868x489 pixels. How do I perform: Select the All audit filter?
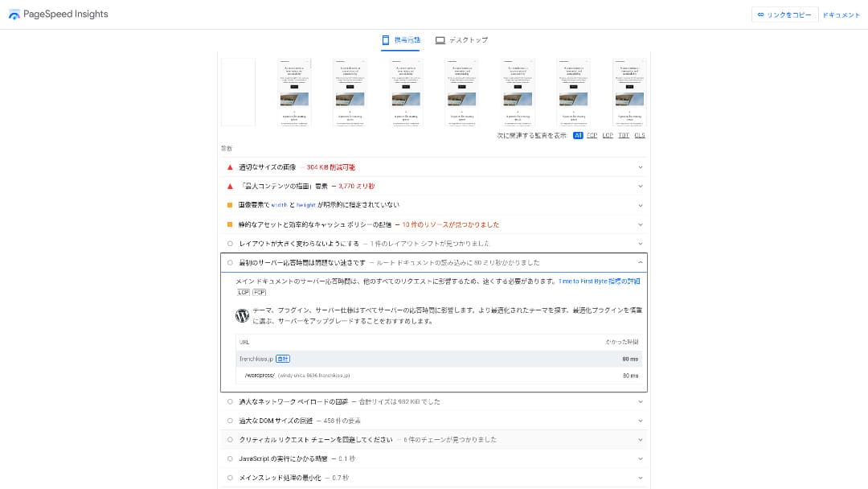pos(578,135)
